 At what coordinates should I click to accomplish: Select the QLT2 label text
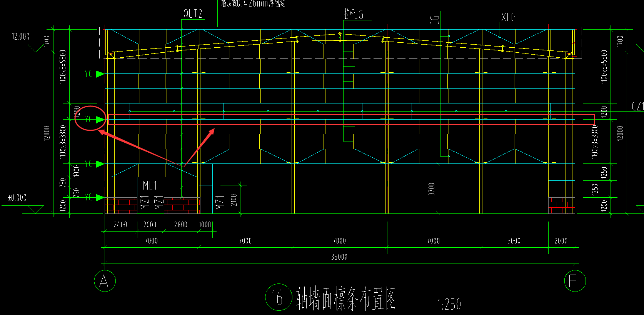193,14
